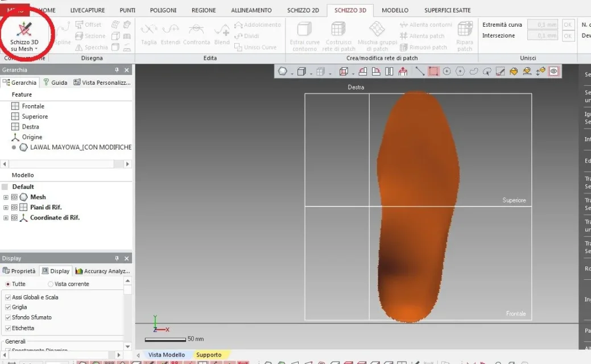Viewport: 591px width, 364px height.
Task: Activate the line selection tool icon
Action: pos(420,72)
